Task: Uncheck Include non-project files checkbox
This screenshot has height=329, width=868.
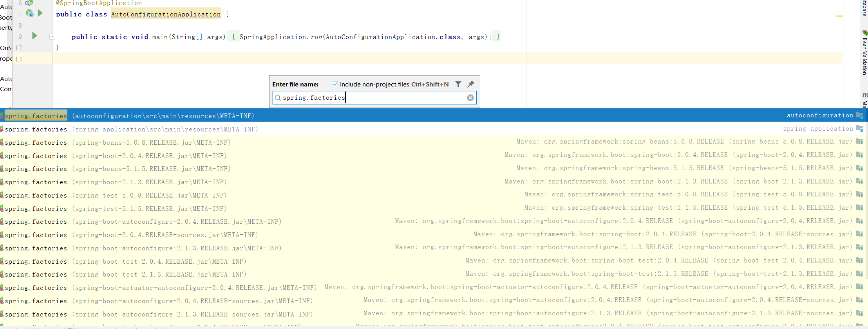Action: coord(335,84)
